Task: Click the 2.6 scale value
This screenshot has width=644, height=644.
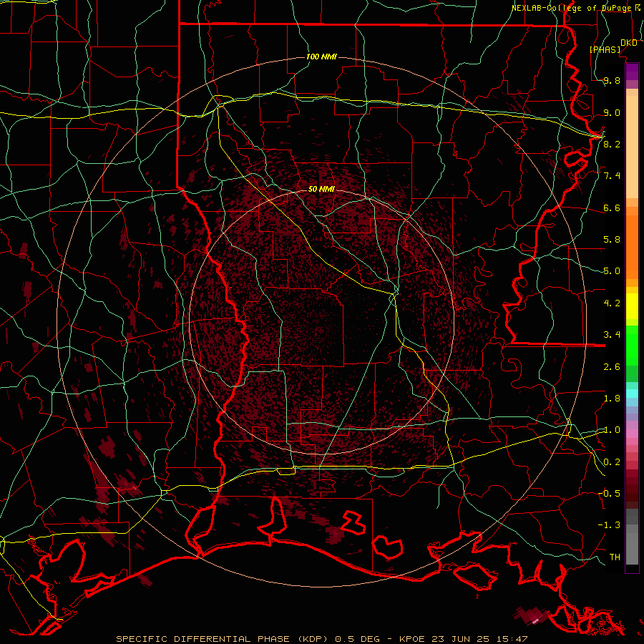Action: point(612,367)
